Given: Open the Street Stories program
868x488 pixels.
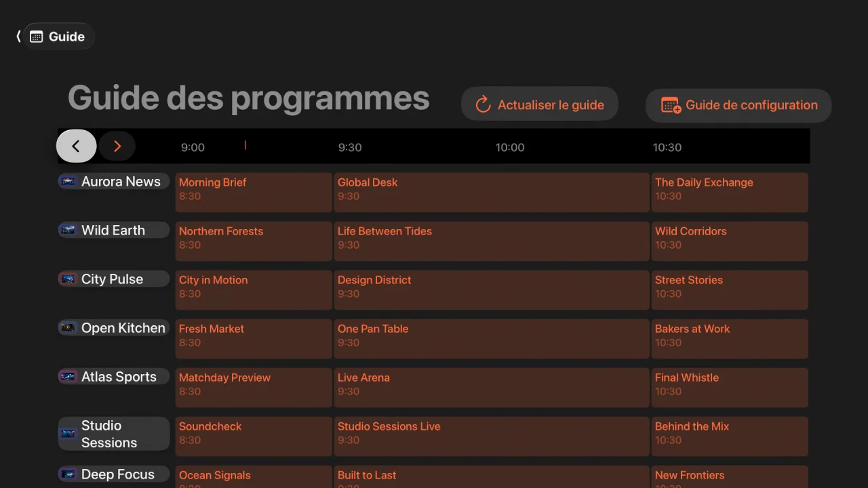Looking at the screenshot, I should tap(730, 290).
